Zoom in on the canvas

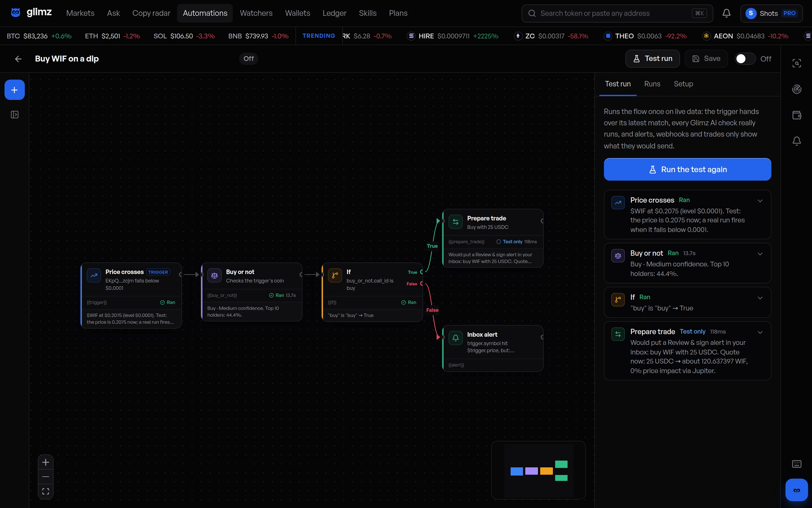pyautogui.click(x=46, y=462)
